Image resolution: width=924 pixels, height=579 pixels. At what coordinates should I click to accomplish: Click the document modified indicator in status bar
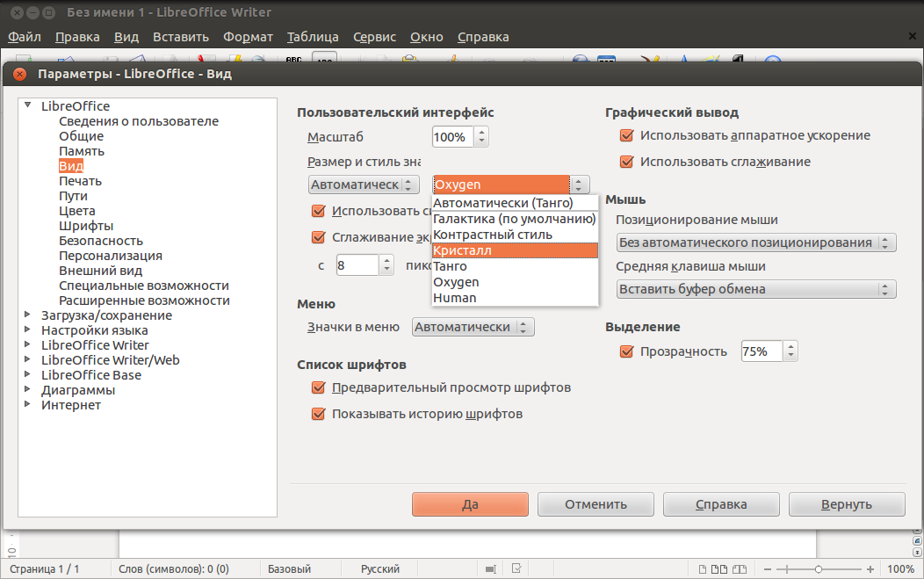point(516,568)
